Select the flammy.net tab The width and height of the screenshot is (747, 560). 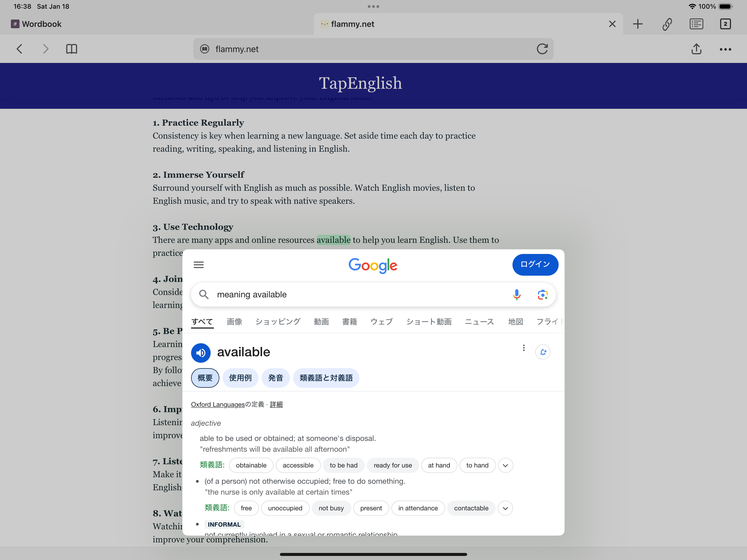coord(468,24)
